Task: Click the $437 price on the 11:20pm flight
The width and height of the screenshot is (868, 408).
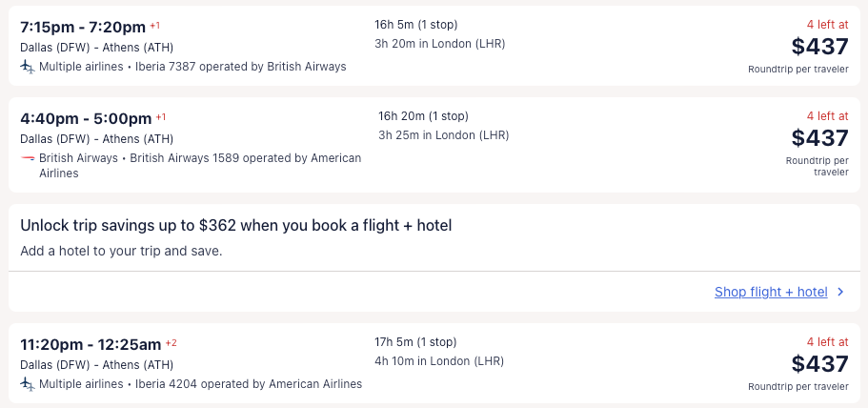Action: click(x=819, y=363)
